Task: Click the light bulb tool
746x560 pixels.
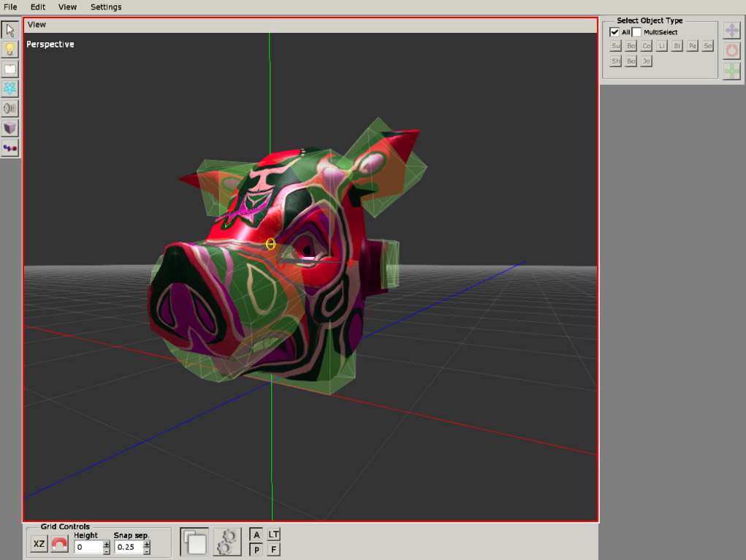Action: click(10, 50)
